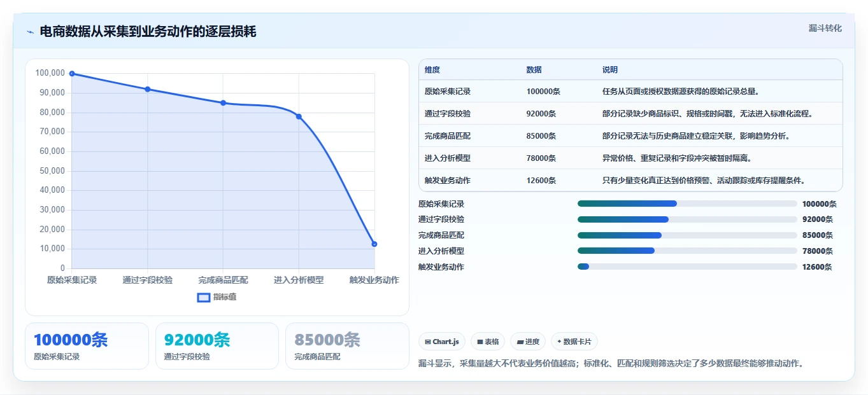
Task: Click the 完成商品匹配 x-axis label
Action: [x=223, y=280]
